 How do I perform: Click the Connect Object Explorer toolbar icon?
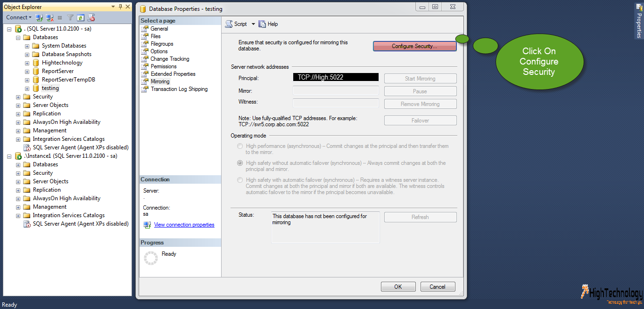[39, 17]
